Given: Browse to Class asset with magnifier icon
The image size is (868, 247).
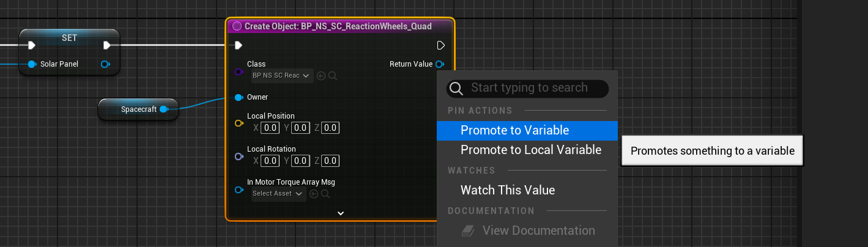Looking at the screenshot, I should [x=333, y=76].
